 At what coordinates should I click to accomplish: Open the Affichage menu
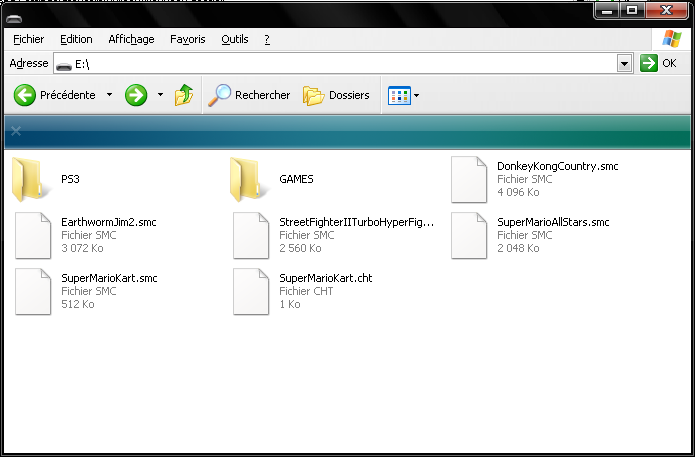click(x=131, y=39)
